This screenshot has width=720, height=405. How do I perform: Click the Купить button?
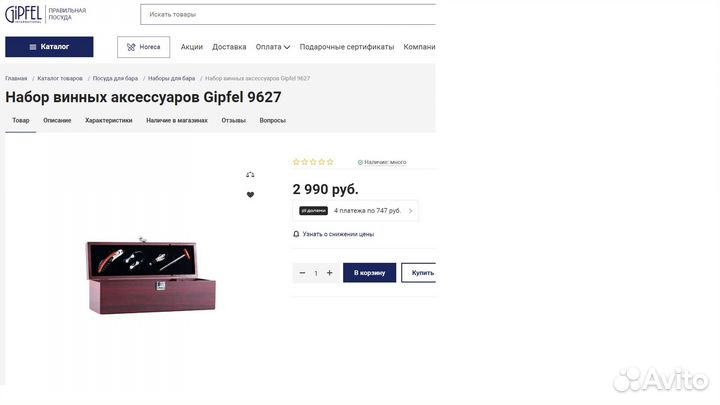click(419, 273)
